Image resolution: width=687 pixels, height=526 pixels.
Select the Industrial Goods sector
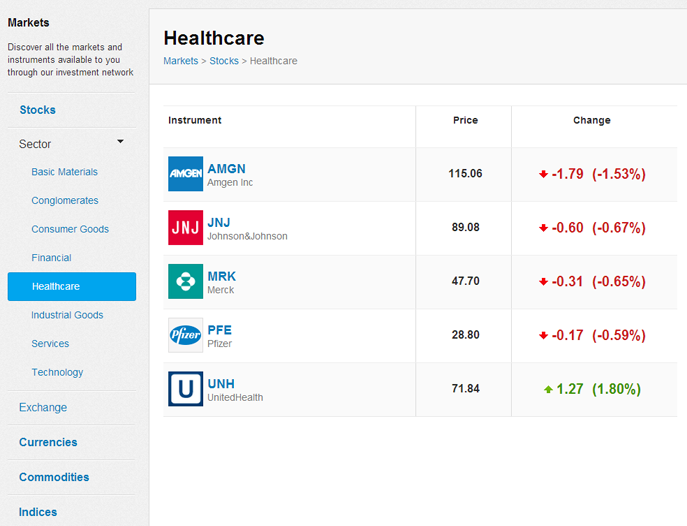(67, 315)
